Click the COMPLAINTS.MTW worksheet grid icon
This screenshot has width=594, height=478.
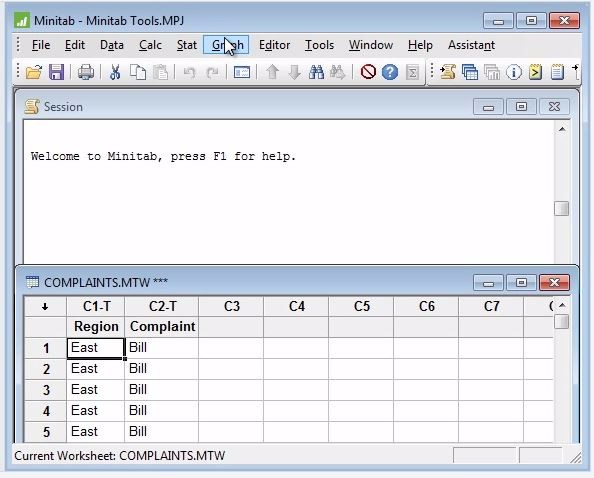32,282
